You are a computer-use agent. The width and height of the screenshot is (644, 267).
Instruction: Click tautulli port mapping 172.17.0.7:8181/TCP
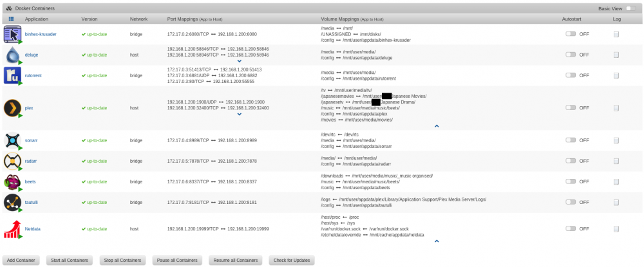188,202
